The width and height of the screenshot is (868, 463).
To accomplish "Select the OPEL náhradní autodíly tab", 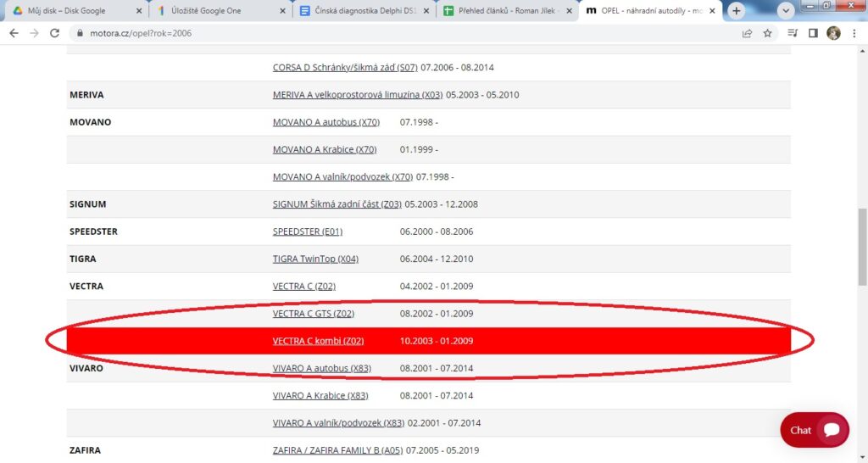I will [650, 10].
